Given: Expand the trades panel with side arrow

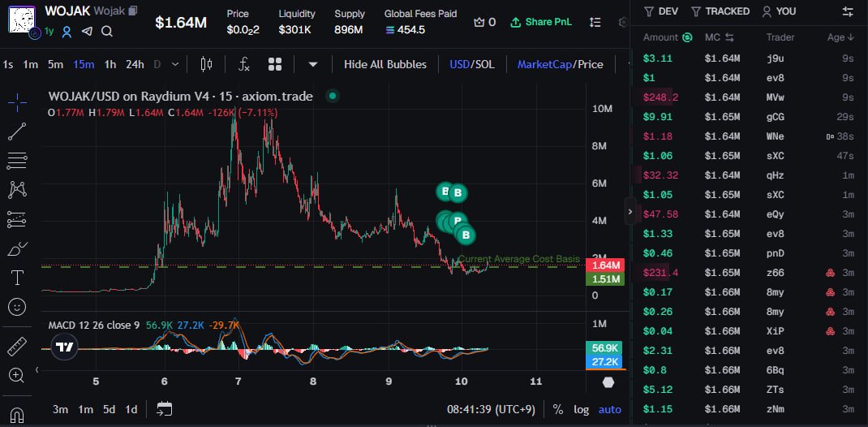Looking at the screenshot, I should [630, 211].
